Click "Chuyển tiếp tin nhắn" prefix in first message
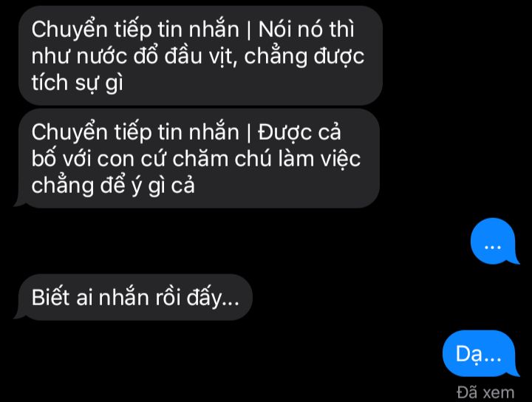 [135, 30]
